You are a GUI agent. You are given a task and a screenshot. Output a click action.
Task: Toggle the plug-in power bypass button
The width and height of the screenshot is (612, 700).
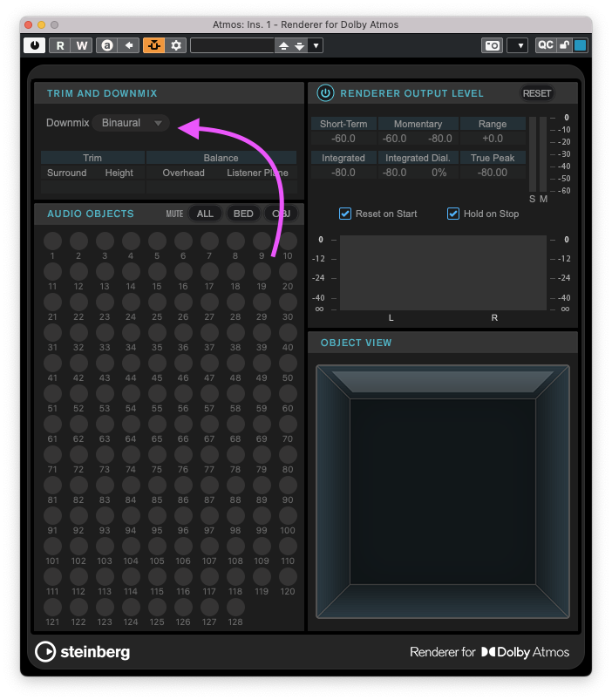[34, 45]
